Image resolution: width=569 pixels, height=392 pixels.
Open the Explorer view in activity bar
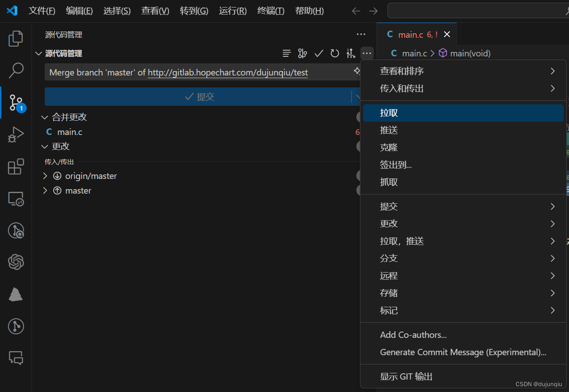16,39
